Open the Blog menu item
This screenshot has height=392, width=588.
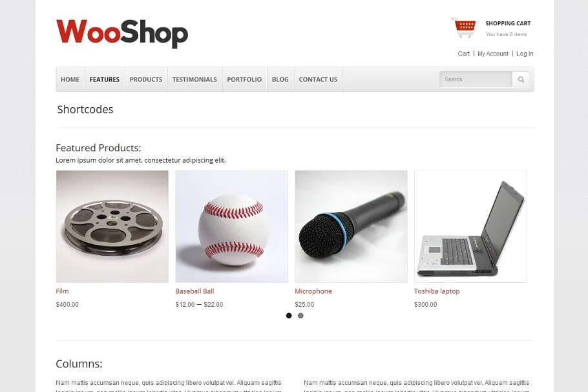tap(280, 79)
